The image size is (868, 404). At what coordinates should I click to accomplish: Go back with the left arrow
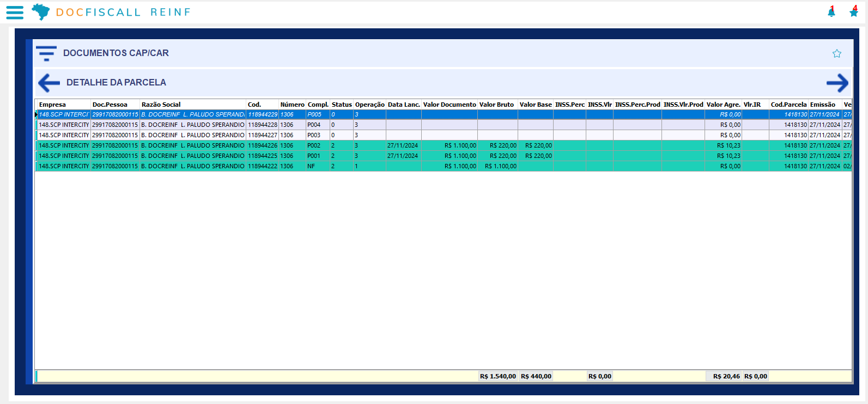(49, 83)
